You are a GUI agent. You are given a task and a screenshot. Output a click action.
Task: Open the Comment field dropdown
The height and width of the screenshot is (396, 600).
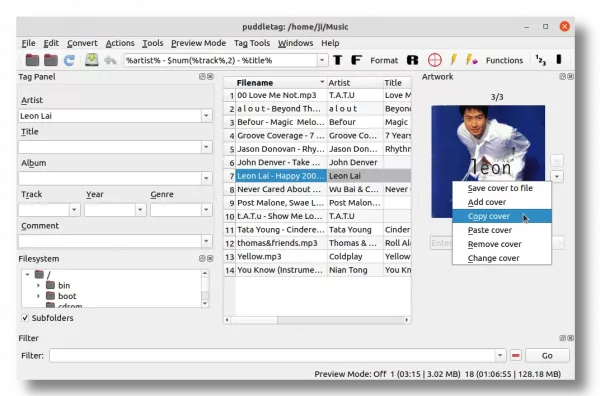click(x=206, y=241)
